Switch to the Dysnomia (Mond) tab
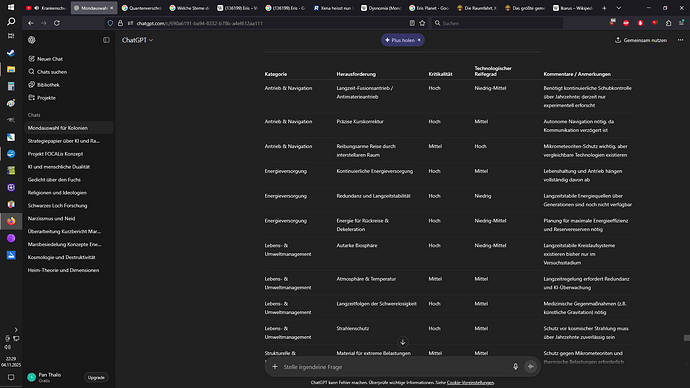The width and height of the screenshot is (690, 388). [x=381, y=8]
